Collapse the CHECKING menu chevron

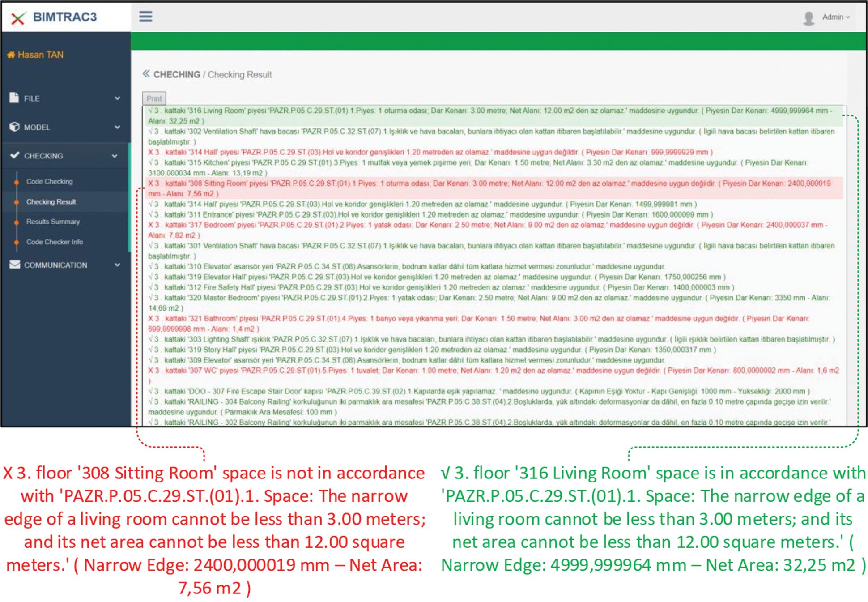tap(115, 156)
